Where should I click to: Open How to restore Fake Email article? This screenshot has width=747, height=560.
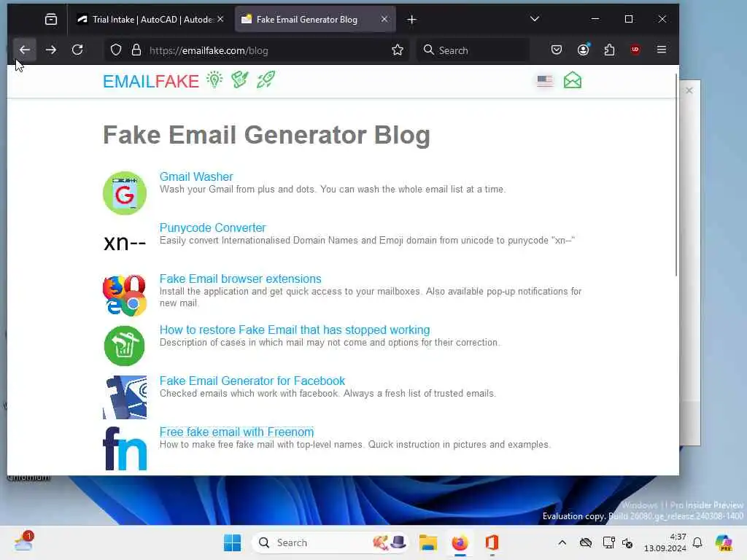pos(295,330)
